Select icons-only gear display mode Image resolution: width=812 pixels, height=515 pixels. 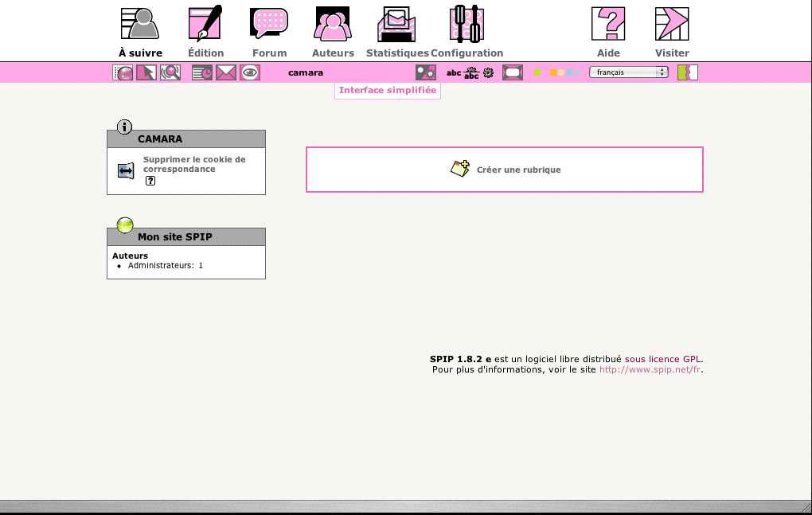pos(488,73)
